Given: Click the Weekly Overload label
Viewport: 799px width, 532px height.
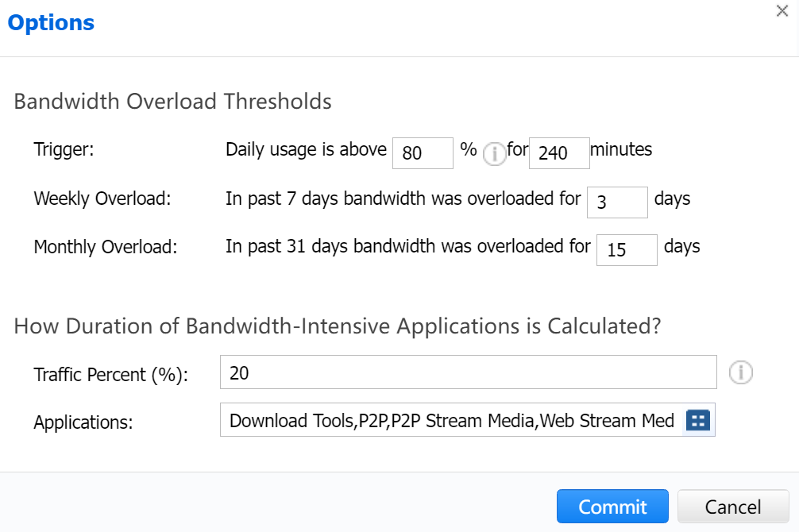Looking at the screenshot, I should (x=102, y=199).
